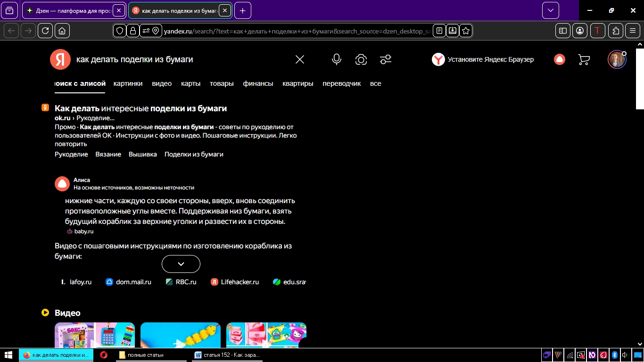Toggle the browser sidebar panel
This screenshot has width=644, height=362.
pos(562,31)
